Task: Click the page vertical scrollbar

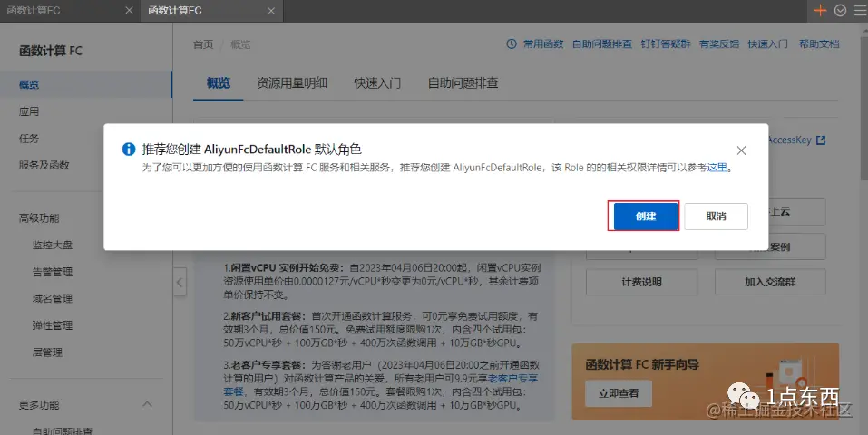Action: point(864,111)
